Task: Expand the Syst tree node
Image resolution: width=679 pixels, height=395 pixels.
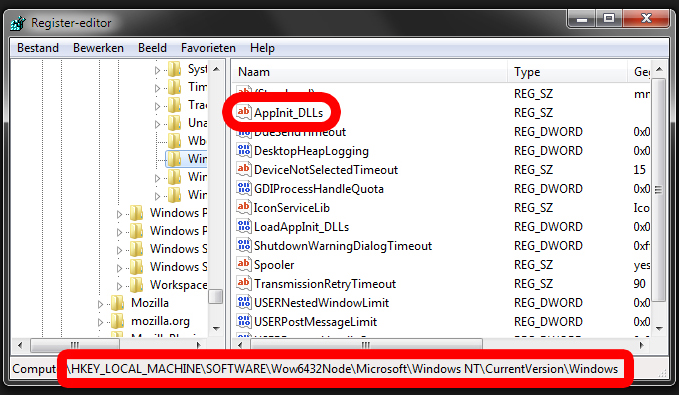Action: 157,70
